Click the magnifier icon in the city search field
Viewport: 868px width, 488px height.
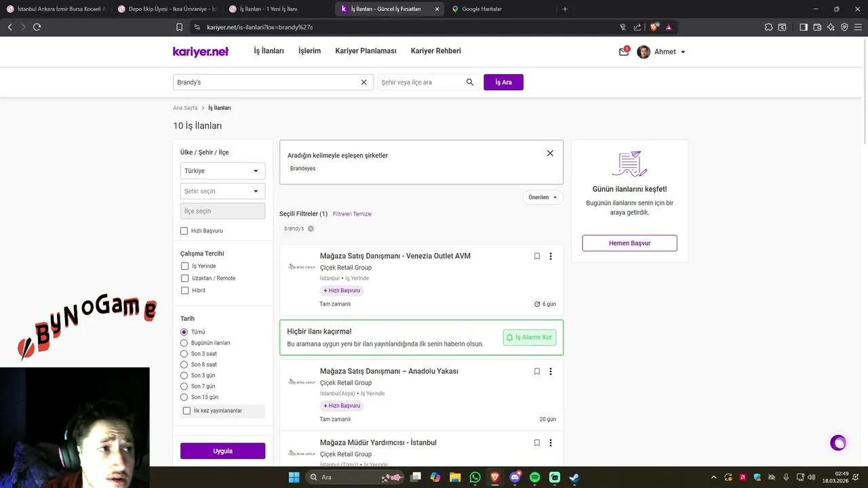[x=470, y=82]
